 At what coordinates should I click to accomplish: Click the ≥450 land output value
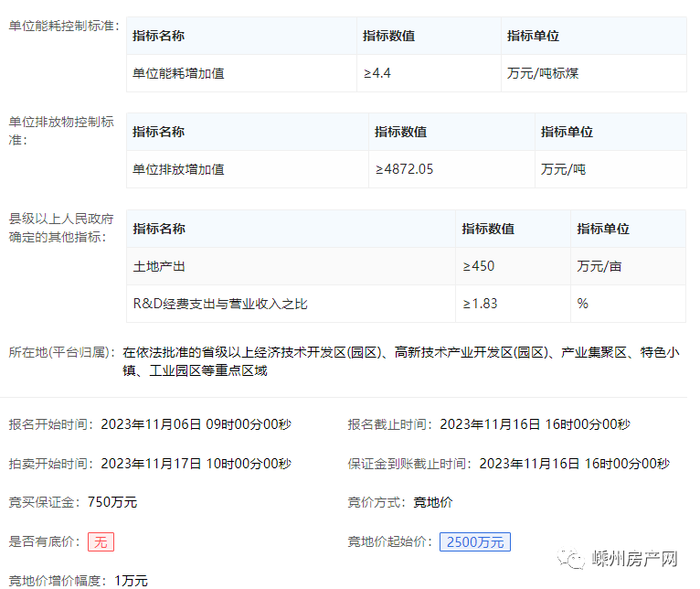(479, 266)
